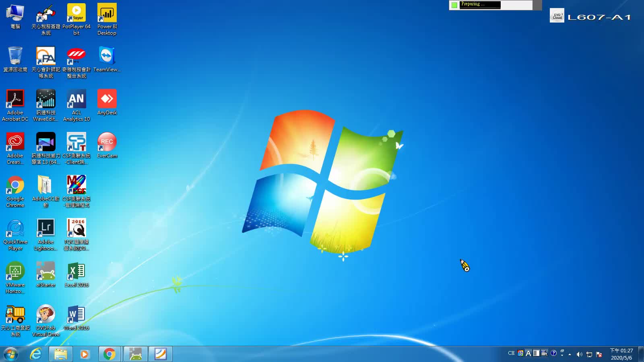Open Action Center flag icon

point(599,354)
